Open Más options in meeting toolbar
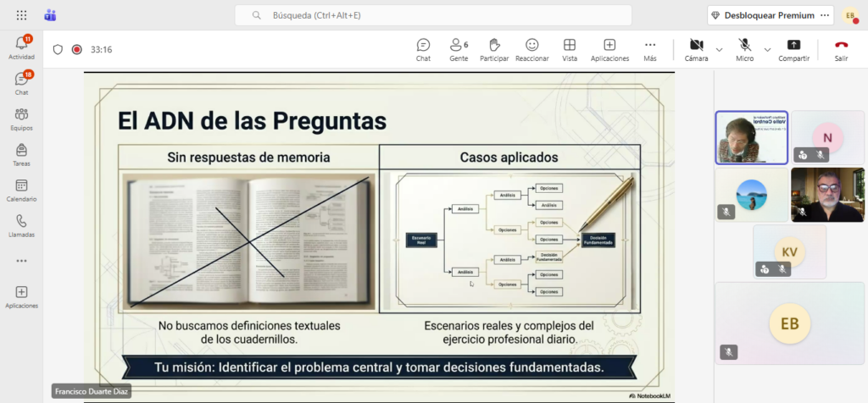Viewport: 868px width, 403px height. point(650,49)
